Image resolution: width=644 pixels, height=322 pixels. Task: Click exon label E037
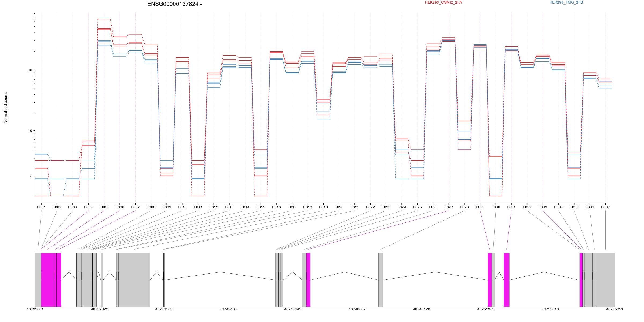[605, 207]
